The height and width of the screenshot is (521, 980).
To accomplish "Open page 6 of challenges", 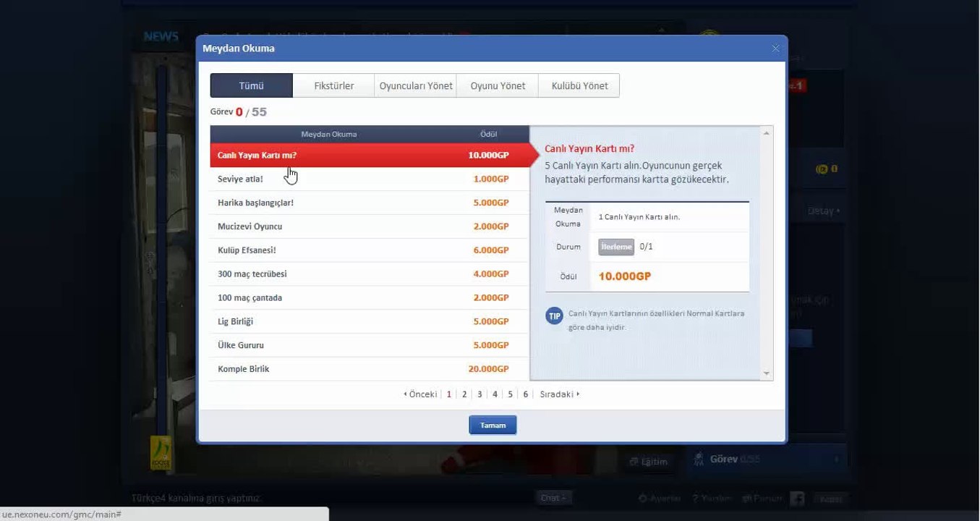I will tap(525, 394).
